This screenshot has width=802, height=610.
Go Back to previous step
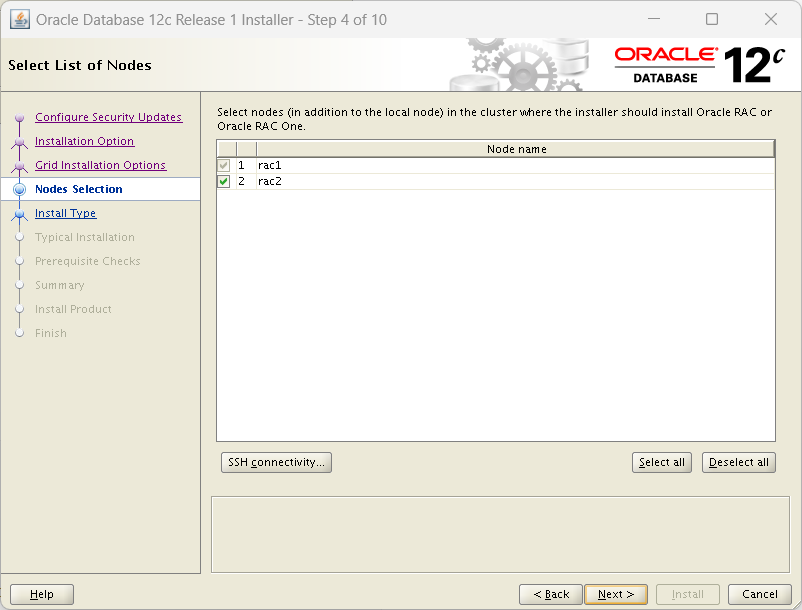tap(551, 594)
